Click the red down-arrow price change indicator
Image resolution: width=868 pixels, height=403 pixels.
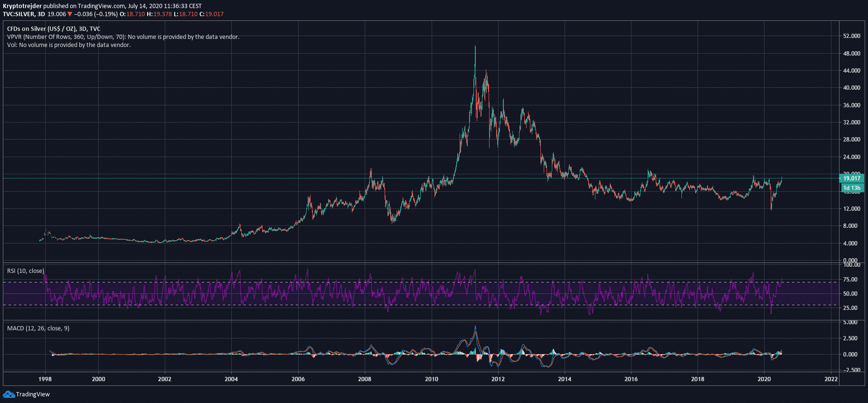tap(70, 14)
